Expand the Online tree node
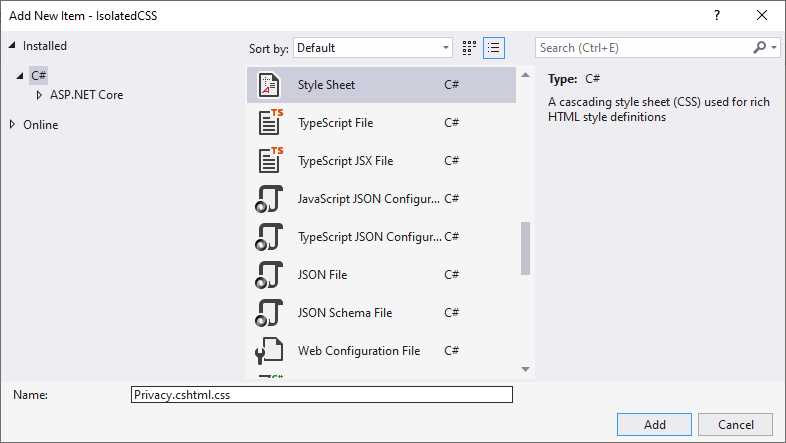The image size is (786, 443). click(13, 124)
